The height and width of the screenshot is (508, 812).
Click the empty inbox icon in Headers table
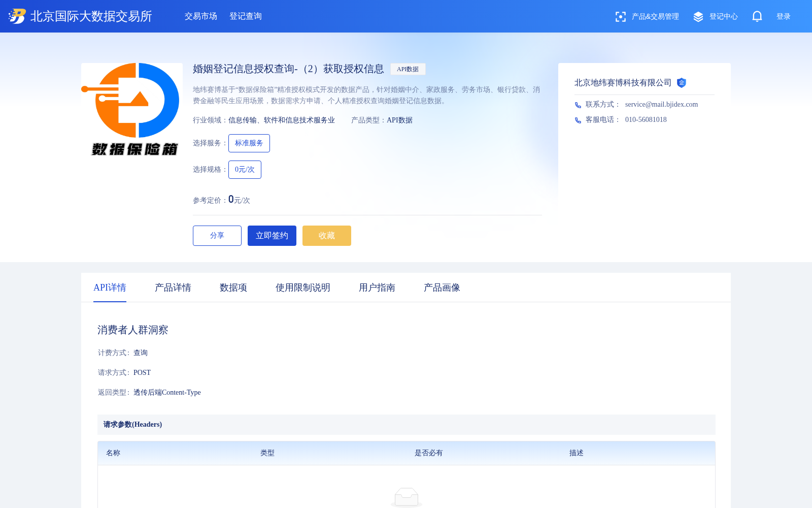(407, 497)
